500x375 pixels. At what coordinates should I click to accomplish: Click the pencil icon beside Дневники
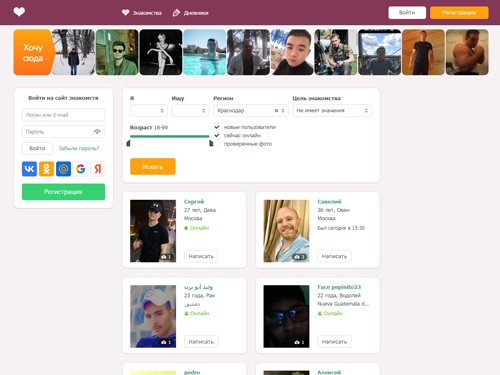(x=176, y=13)
